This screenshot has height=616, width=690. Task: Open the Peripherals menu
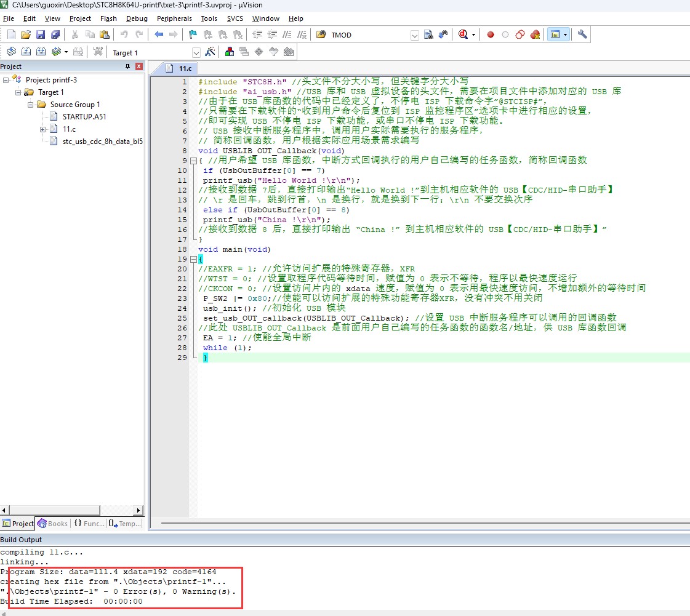(x=174, y=18)
